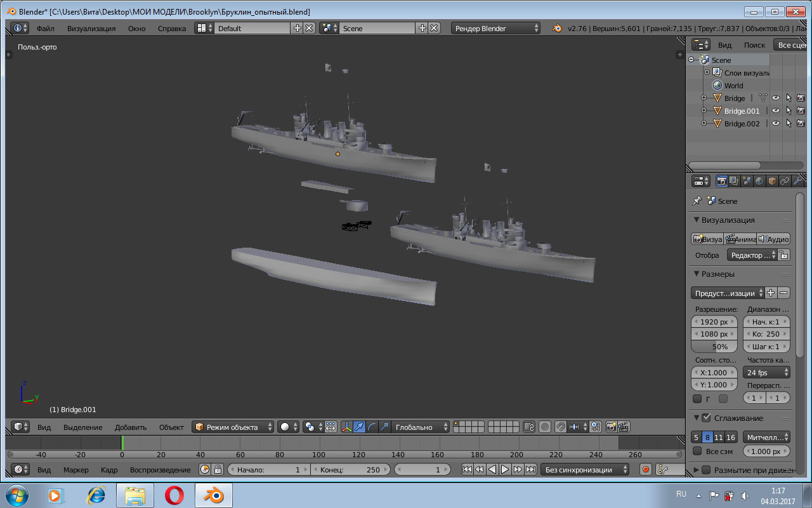Hide Bridge.001 with its eye icon
The image size is (812, 508).
[775, 111]
